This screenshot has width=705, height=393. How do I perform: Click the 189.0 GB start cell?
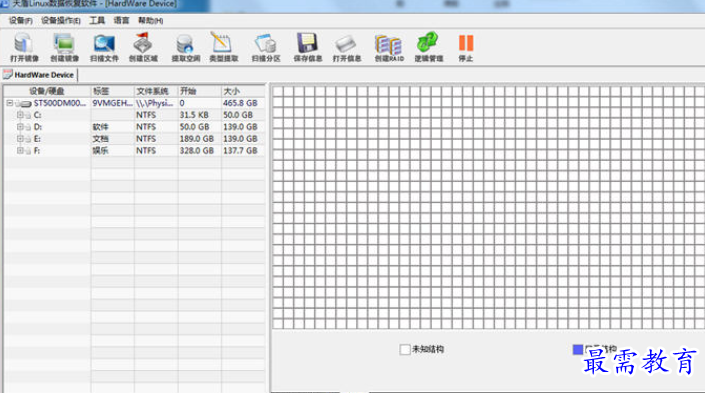pos(196,139)
